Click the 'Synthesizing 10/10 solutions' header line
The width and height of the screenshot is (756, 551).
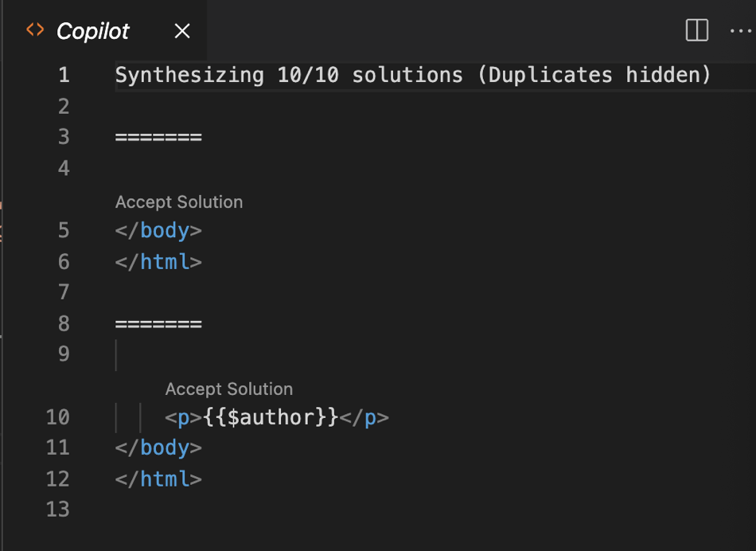(412, 76)
